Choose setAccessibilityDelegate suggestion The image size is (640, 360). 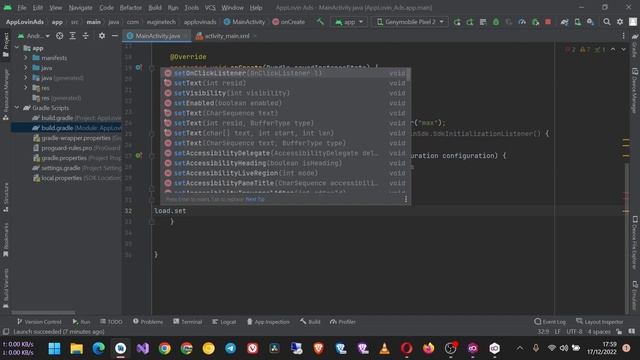tap(285, 153)
